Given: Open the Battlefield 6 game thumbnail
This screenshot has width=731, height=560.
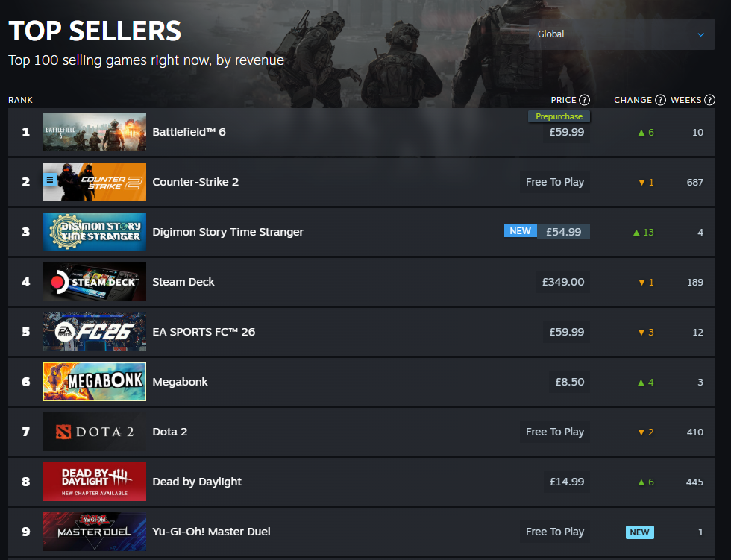Looking at the screenshot, I should pos(95,132).
